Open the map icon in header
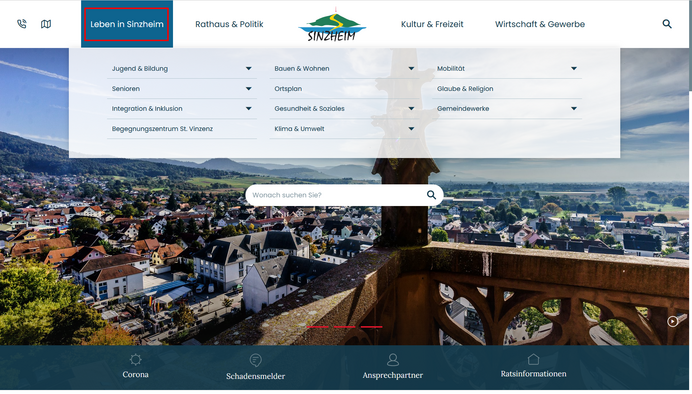Screen dimensions: 692x394 (x=46, y=24)
